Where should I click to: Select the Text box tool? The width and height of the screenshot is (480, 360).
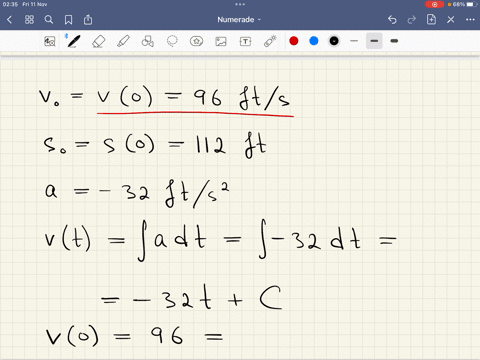pos(245,41)
